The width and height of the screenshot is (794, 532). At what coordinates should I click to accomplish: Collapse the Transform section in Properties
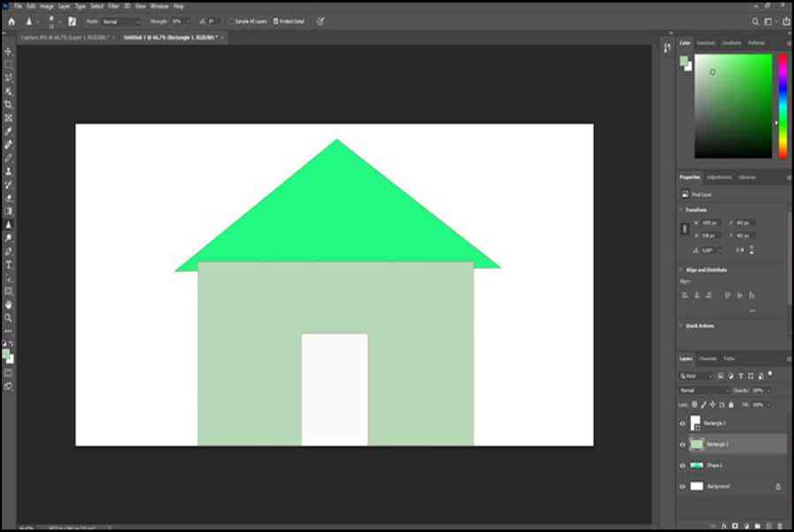click(x=681, y=210)
